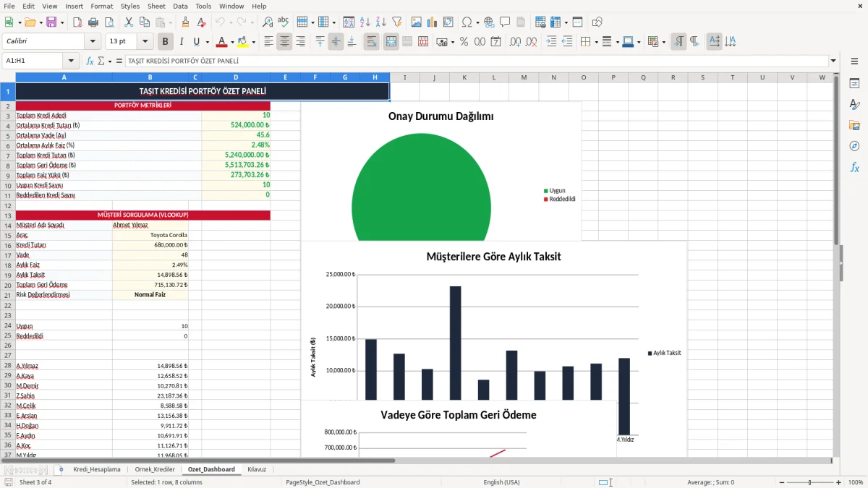This screenshot has height=488, width=868.
Task: Open the border style dropdown arrow
Action: tap(617, 42)
